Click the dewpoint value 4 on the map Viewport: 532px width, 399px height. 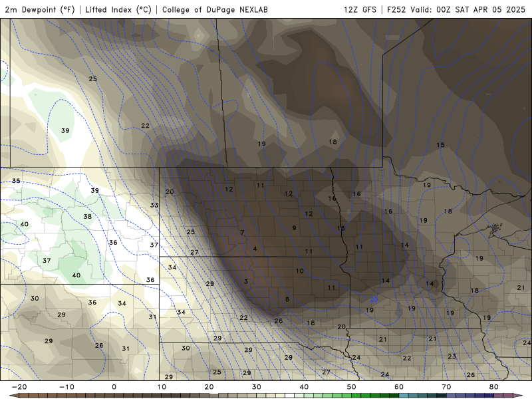tap(255, 249)
